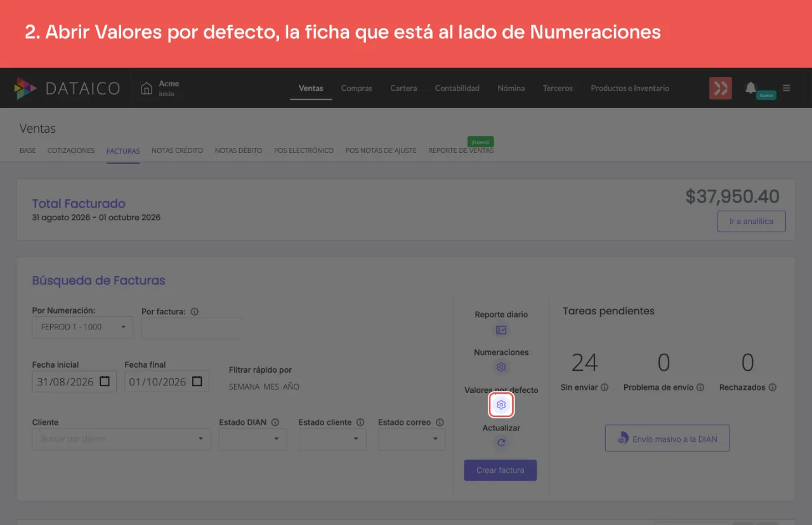Click the 24 Sin enviar count
This screenshot has height=525, width=812.
(x=584, y=362)
